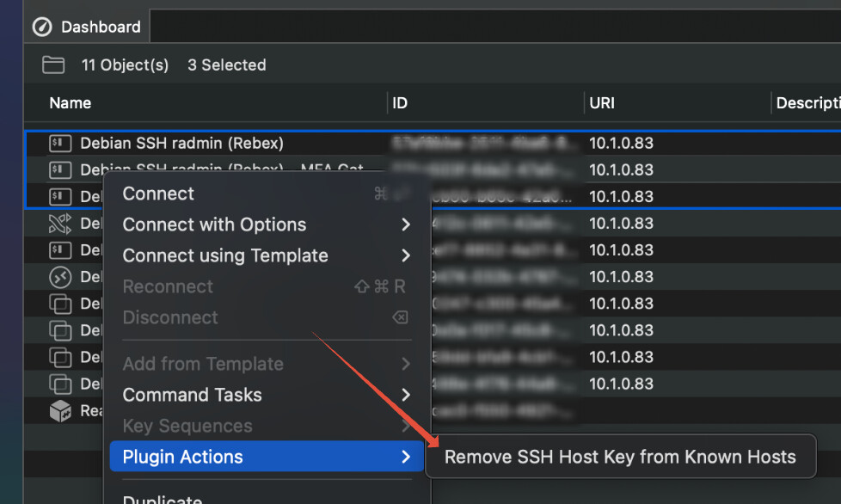The width and height of the screenshot is (841, 504).
Task: Click the crossed-arrows tunnel entry icon
Action: 59,224
